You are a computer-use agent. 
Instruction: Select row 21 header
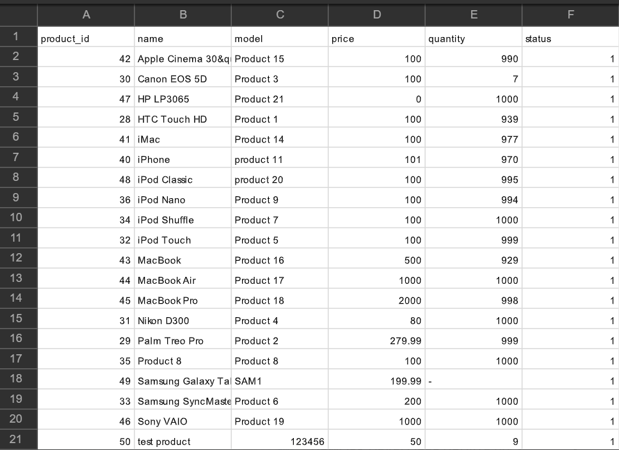coord(19,439)
